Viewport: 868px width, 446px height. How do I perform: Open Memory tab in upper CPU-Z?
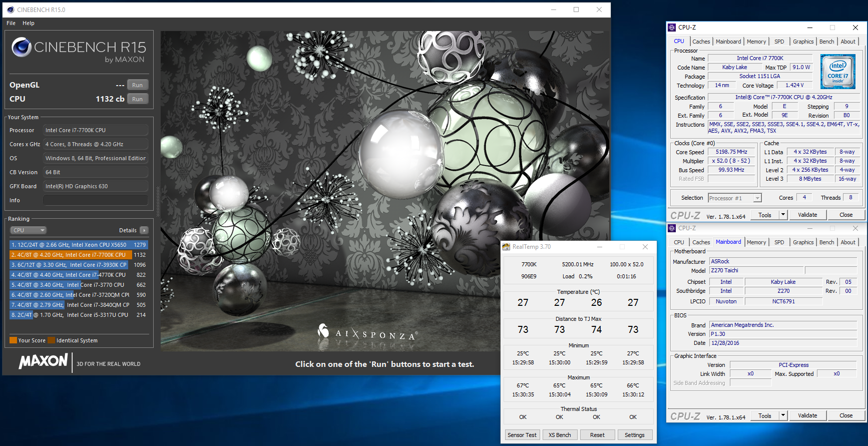pos(756,42)
